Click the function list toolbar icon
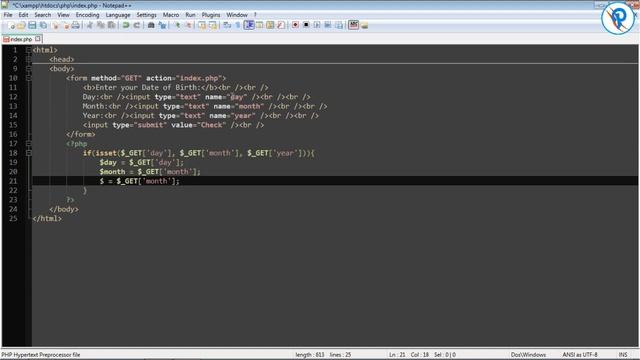Image resolution: width=640 pixels, height=360 pixels. click(x=281, y=25)
